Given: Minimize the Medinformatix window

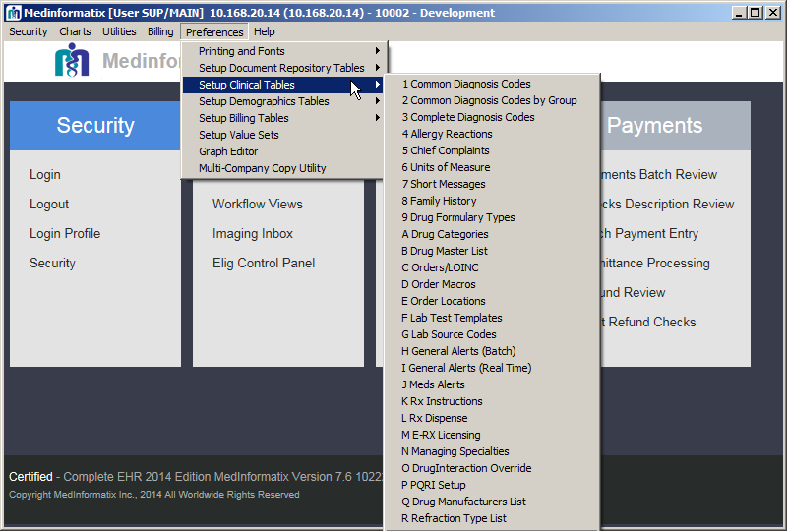Looking at the screenshot, I should tap(738, 13).
